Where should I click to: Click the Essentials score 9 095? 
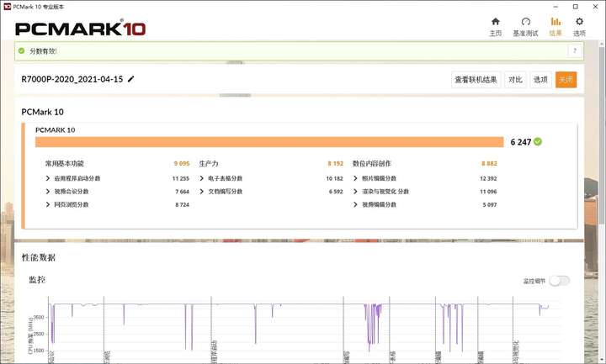point(182,164)
